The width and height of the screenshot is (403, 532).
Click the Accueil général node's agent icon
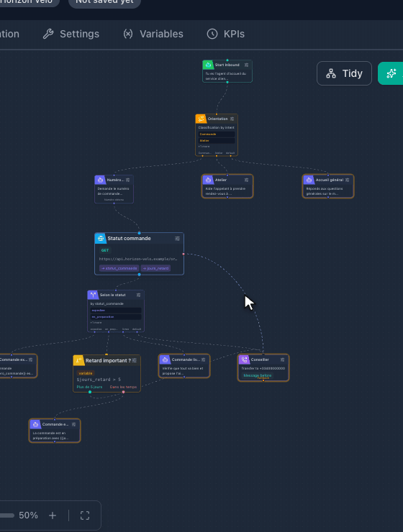pyautogui.click(x=309, y=180)
